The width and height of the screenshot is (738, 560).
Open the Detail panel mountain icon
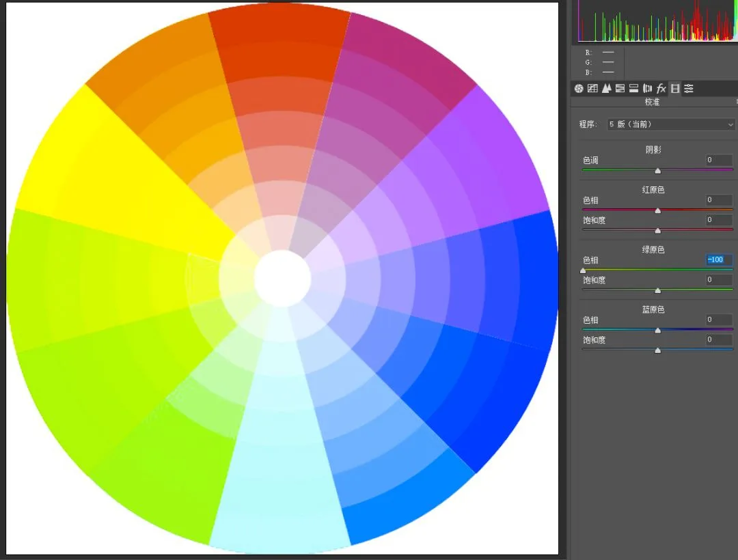coord(606,88)
